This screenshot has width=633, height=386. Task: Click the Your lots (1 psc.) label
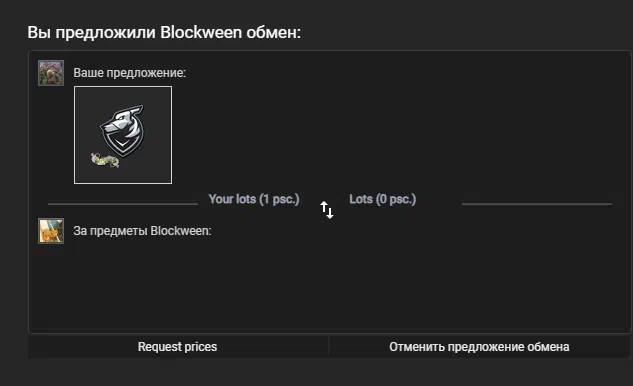254,199
